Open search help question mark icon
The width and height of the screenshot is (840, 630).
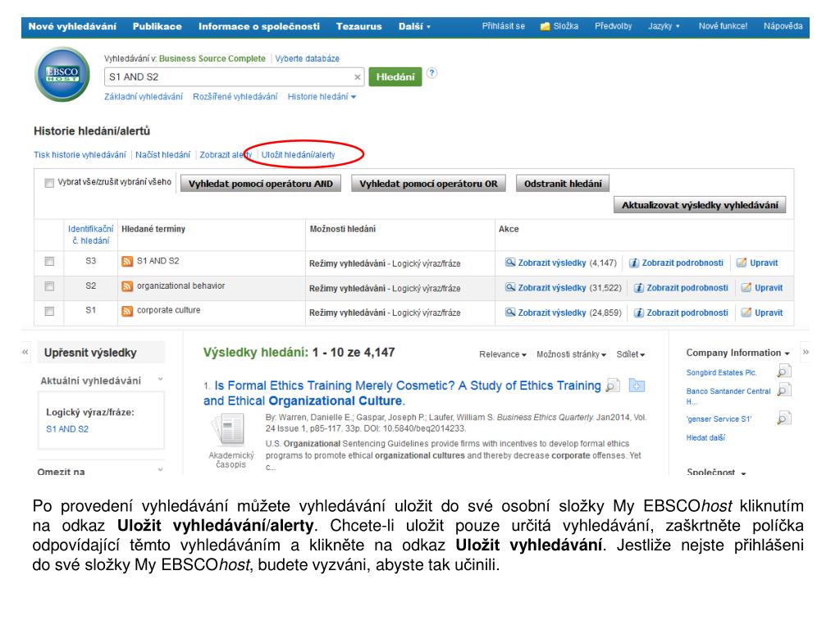click(x=431, y=73)
